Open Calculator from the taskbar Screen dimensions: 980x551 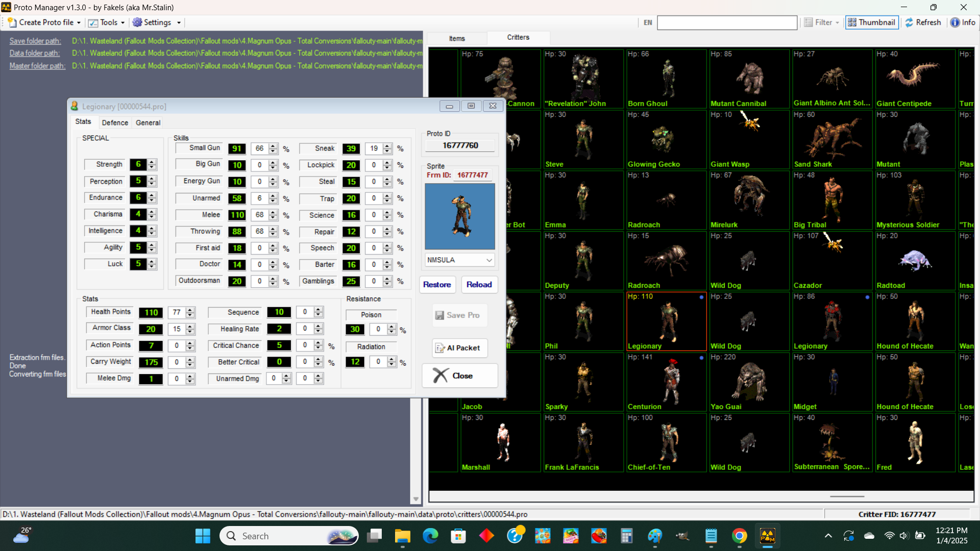click(x=627, y=536)
